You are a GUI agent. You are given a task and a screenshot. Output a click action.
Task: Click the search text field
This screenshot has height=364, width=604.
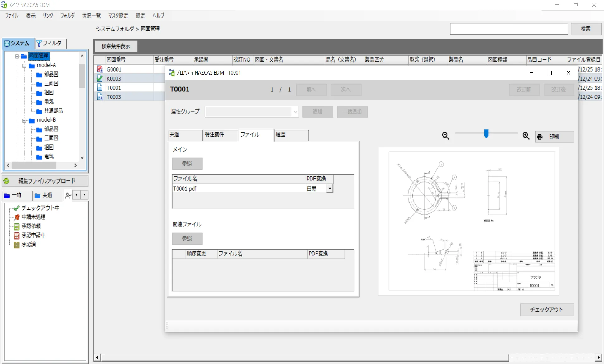click(509, 29)
